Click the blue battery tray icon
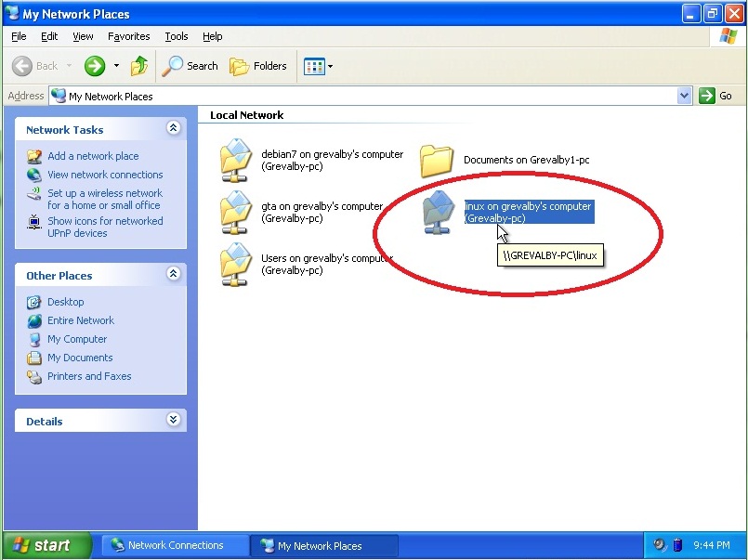The image size is (748, 560). pyautogui.click(x=677, y=545)
